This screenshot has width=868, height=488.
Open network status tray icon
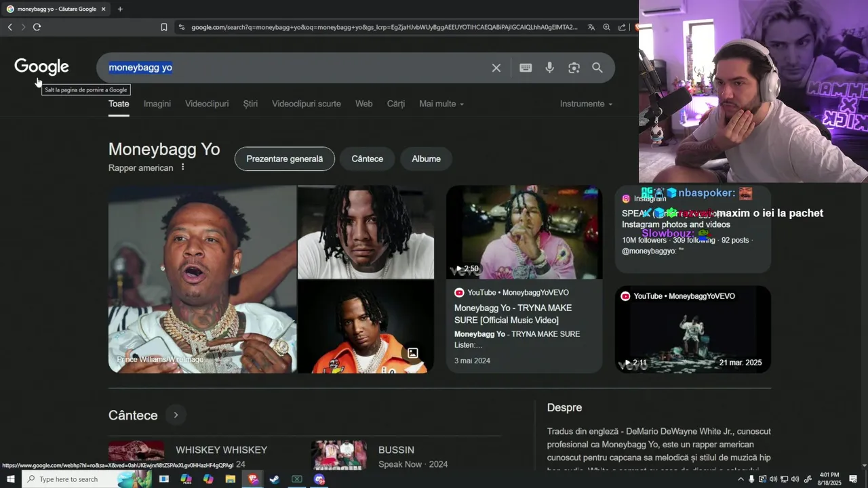click(784, 479)
